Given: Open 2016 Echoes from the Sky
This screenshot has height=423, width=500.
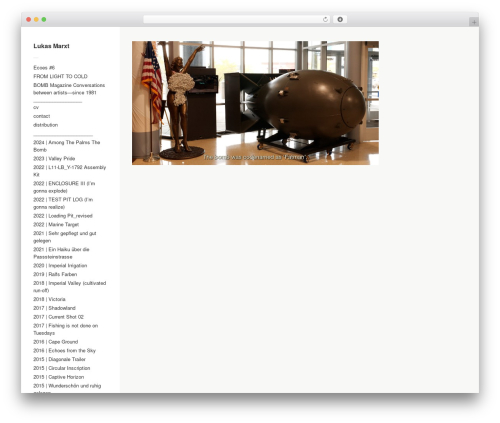Looking at the screenshot, I should [x=64, y=350].
